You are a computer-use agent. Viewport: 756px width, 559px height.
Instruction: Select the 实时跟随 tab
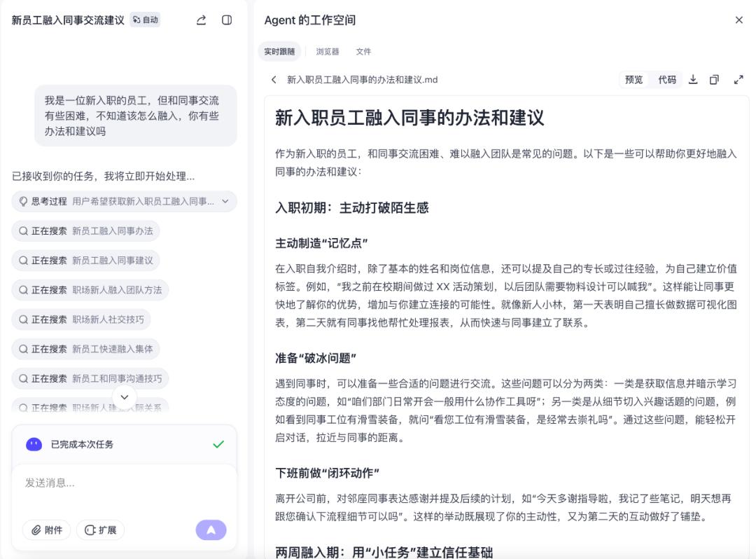click(x=279, y=52)
